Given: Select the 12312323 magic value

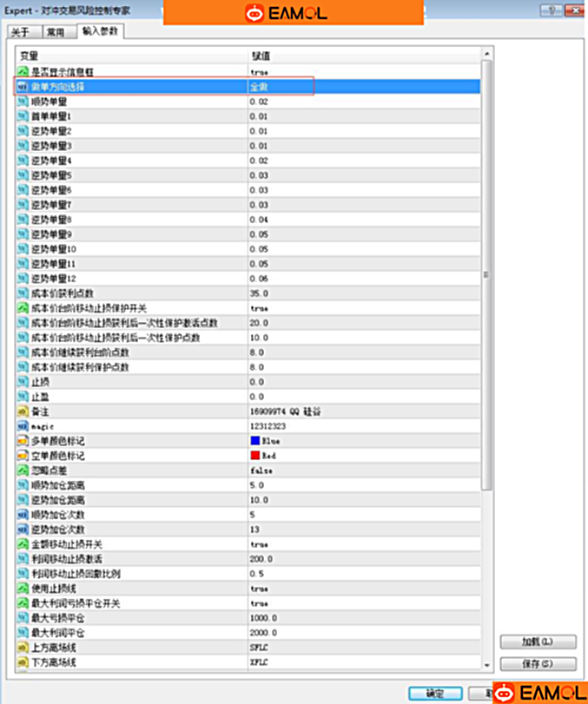Looking at the screenshot, I should click(x=268, y=426).
